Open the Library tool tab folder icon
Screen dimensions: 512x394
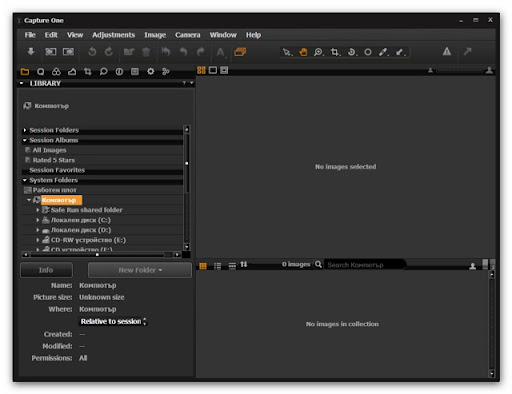point(25,72)
